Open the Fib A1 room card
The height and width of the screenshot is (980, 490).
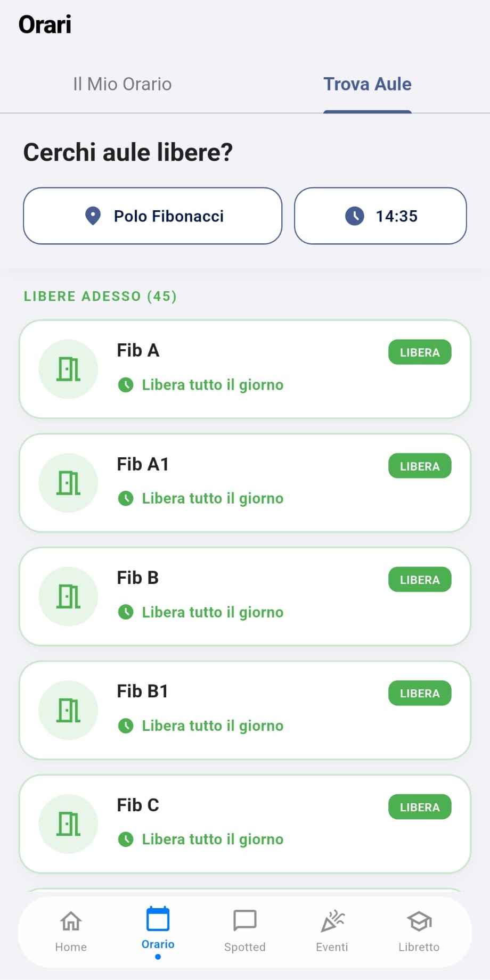(245, 483)
